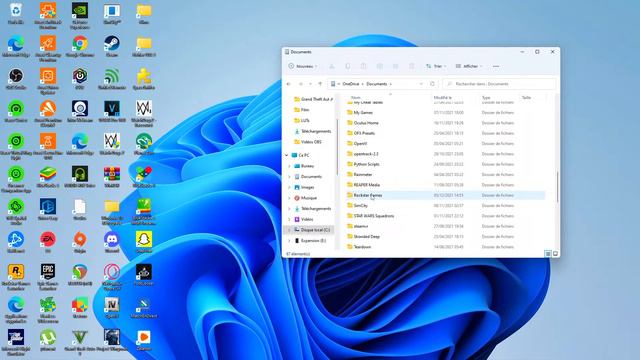Image resolution: width=640 pixels, height=360 pixels.
Task: Sort by the Taille column header
Action: [x=526, y=98]
